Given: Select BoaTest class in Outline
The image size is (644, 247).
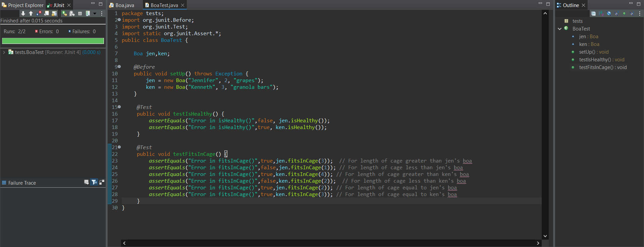Looking at the screenshot, I should click(x=581, y=29).
